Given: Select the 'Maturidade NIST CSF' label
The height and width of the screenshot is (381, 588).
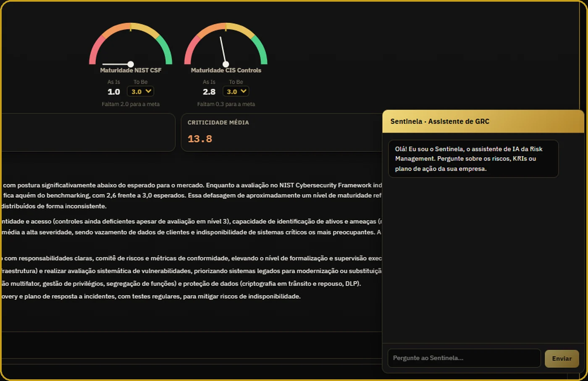Looking at the screenshot, I should [131, 70].
